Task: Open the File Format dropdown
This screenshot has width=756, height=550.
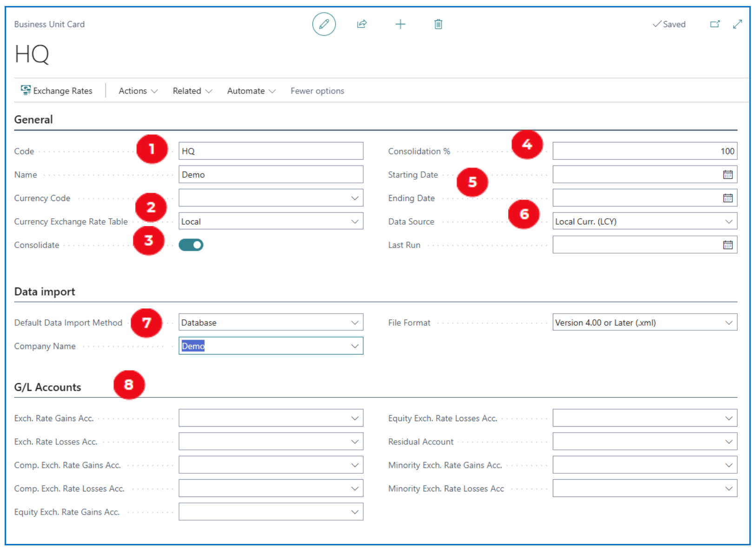Action: (729, 322)
